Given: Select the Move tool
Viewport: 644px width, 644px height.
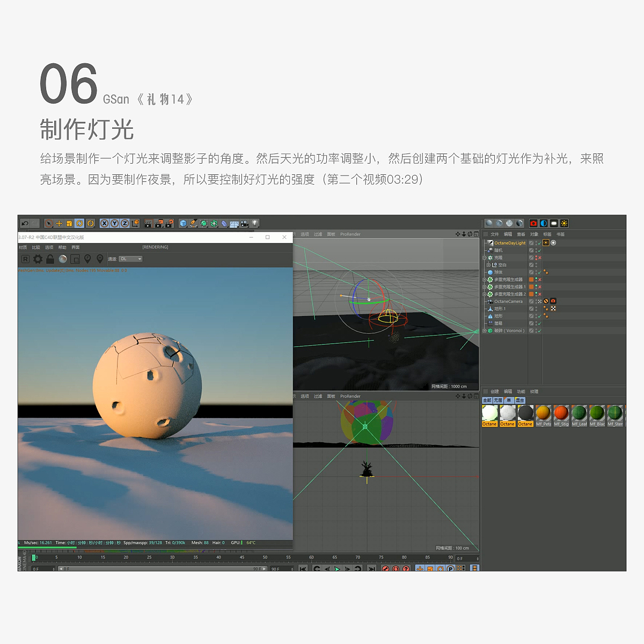Looking at the screenshot, I should [59, 223].
